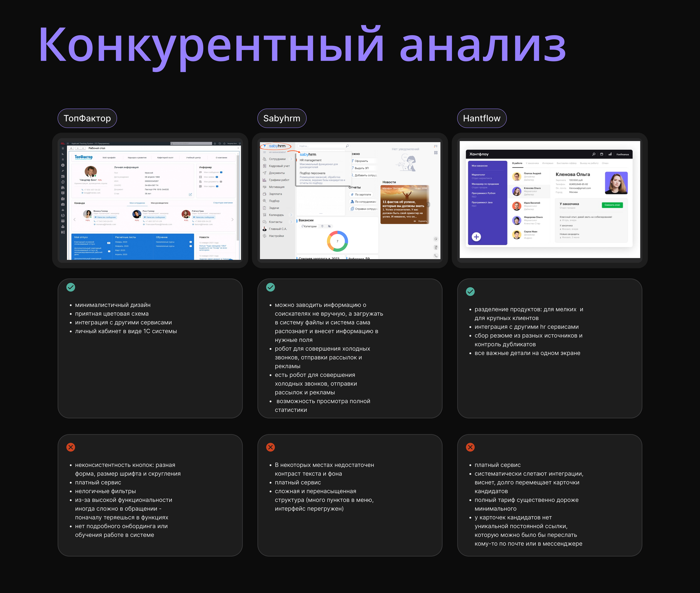Screen dimensions: 700x593
Task: Click the Хантфлоу search magnifier icon
Action: (x=594, y=154)
